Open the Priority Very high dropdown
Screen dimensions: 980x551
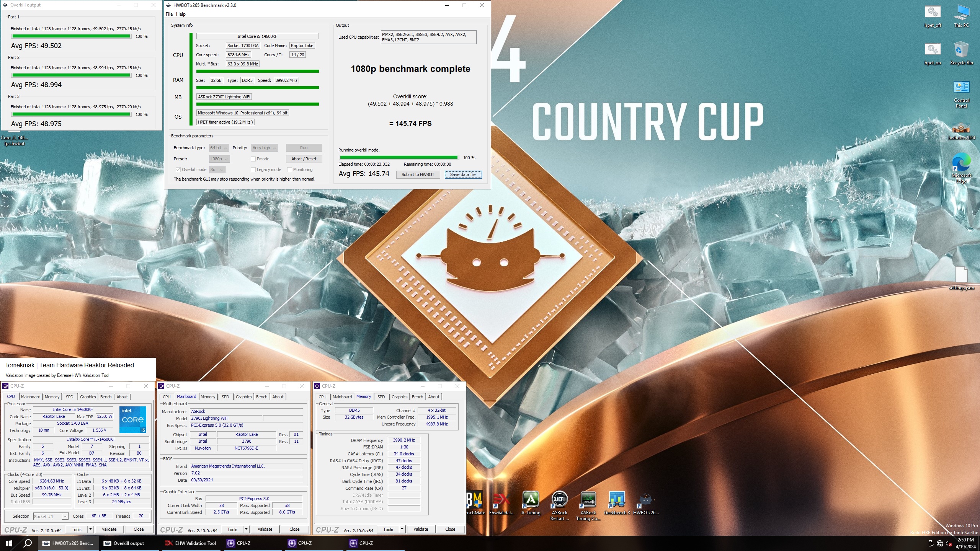264,148
